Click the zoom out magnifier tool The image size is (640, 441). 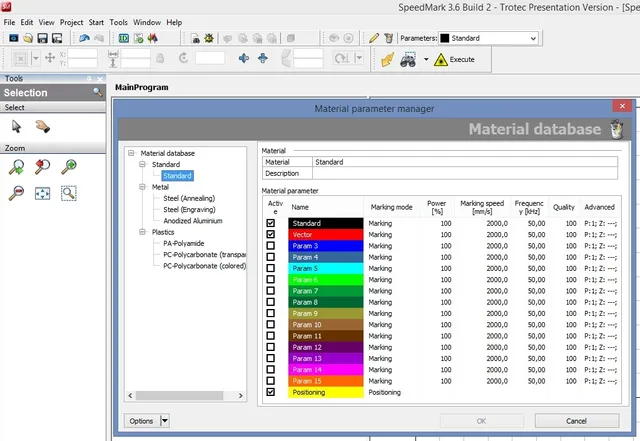click(x=17, y=192)
